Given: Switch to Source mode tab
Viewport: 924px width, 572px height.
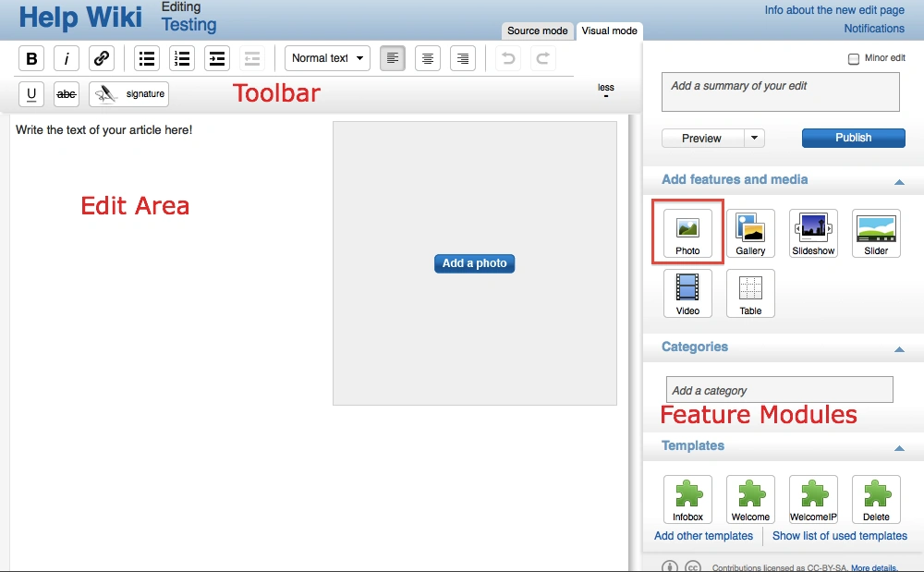Looking at the screenshot, I should (x=537, y=30).
